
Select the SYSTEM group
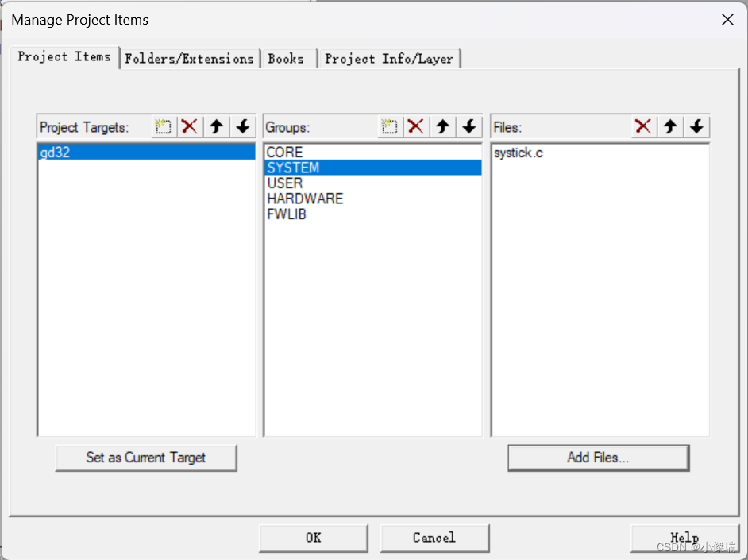[373, 168]
